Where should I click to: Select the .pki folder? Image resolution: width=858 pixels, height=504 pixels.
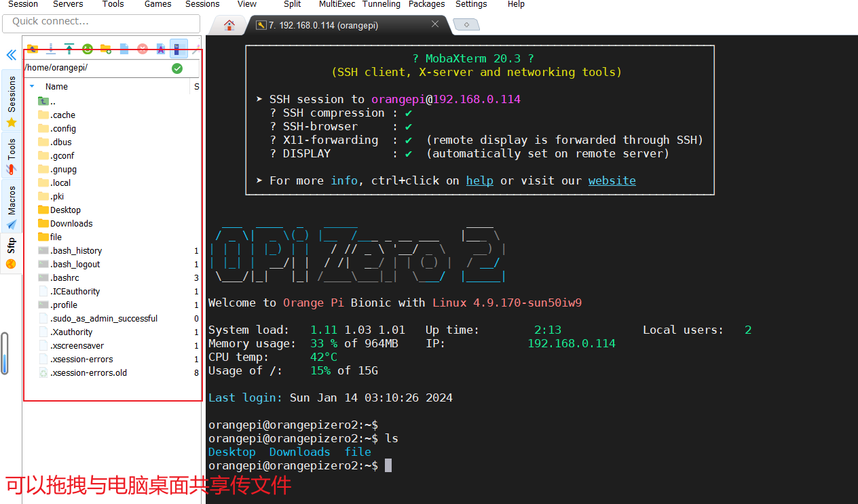[x=51, y=196]
